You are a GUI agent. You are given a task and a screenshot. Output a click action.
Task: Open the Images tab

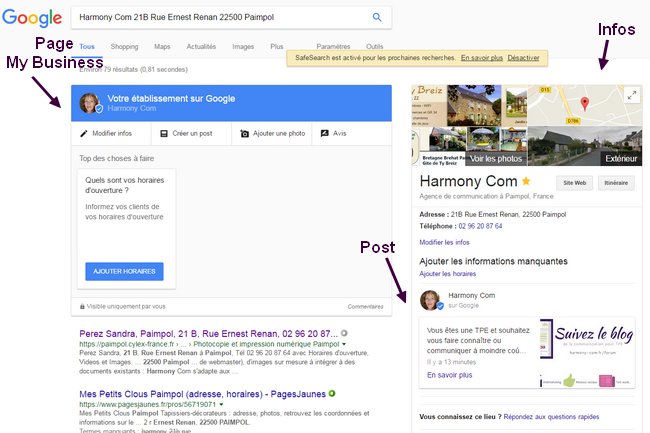tap(243, 46)
